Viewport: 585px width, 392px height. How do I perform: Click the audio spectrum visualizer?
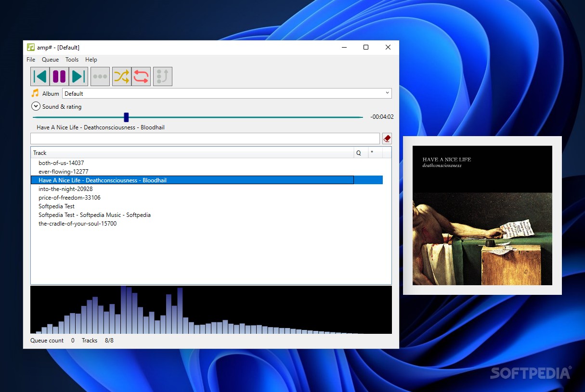(x=211, y=310)
